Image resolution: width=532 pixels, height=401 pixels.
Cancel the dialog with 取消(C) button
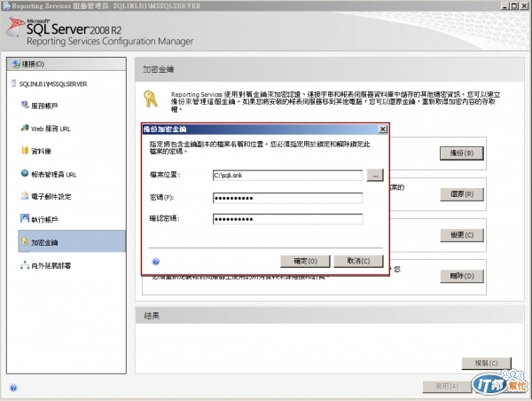[358, 261]
